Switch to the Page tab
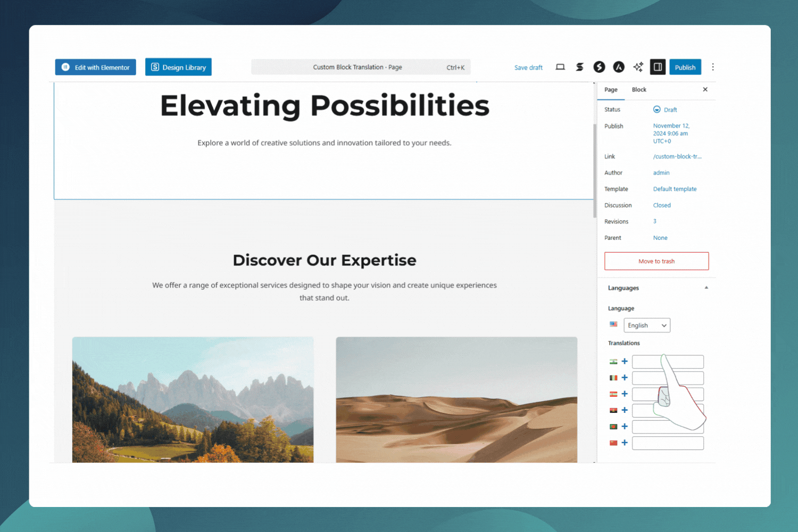 [611, 90]
